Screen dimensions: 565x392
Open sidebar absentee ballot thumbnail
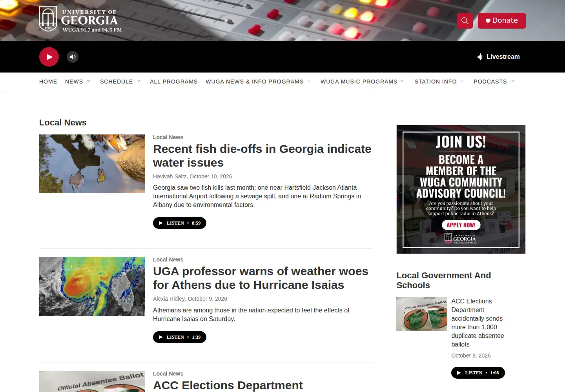click(422, 314)
